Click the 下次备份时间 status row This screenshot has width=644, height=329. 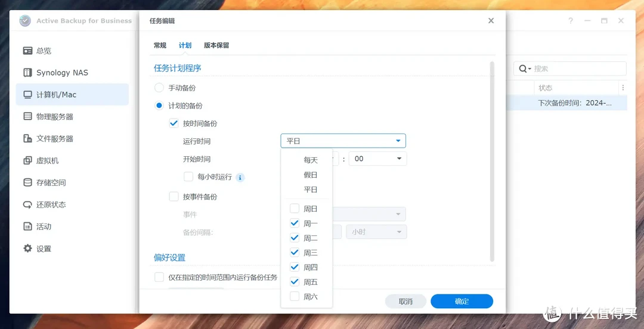[567, 103]
